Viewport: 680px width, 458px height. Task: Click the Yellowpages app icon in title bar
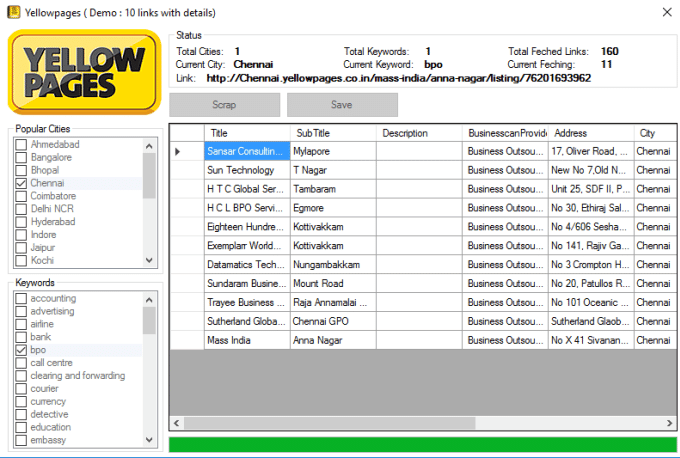point(13,12)
